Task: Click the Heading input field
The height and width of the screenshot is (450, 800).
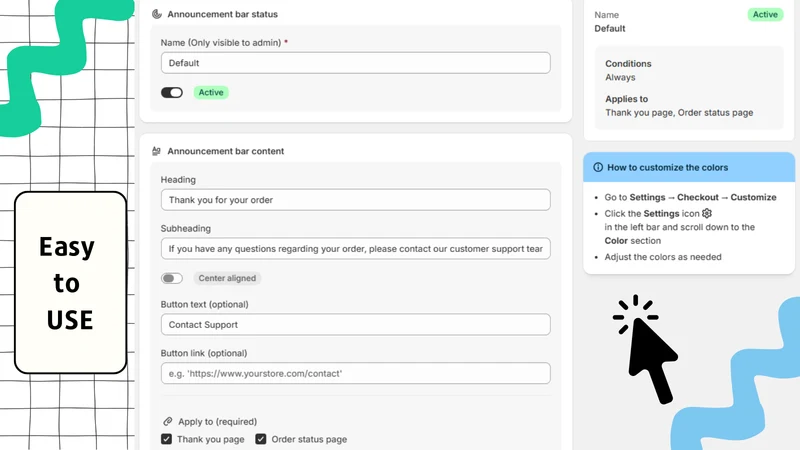Action: point(356,200)
